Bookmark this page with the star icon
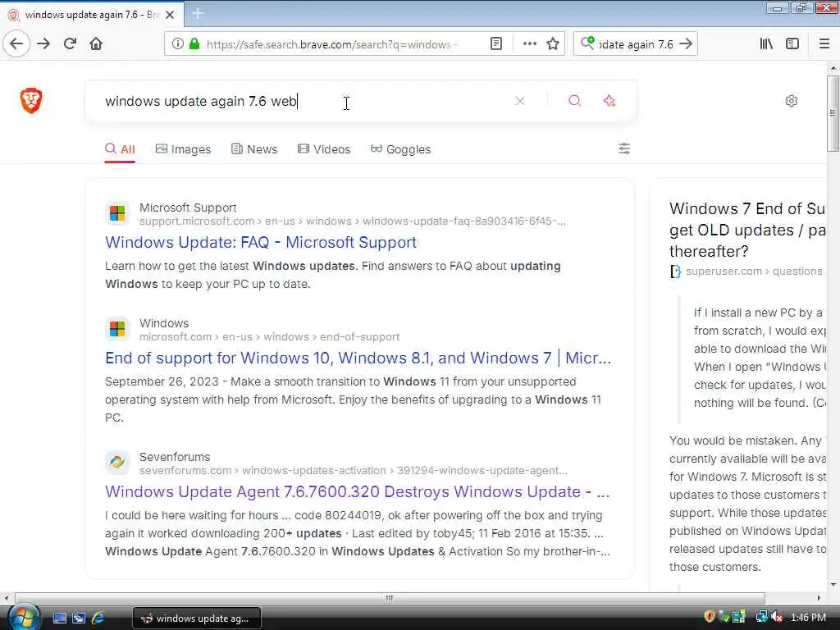840x630 pixels. pos(553,44)
